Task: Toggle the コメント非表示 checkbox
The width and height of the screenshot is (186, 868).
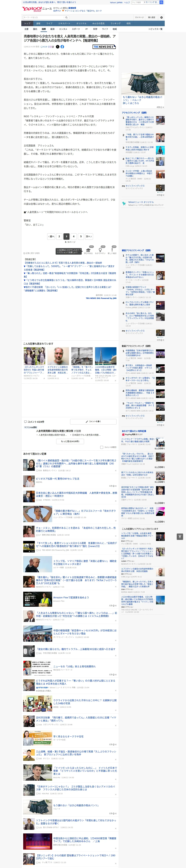Action: click(102, 447)
